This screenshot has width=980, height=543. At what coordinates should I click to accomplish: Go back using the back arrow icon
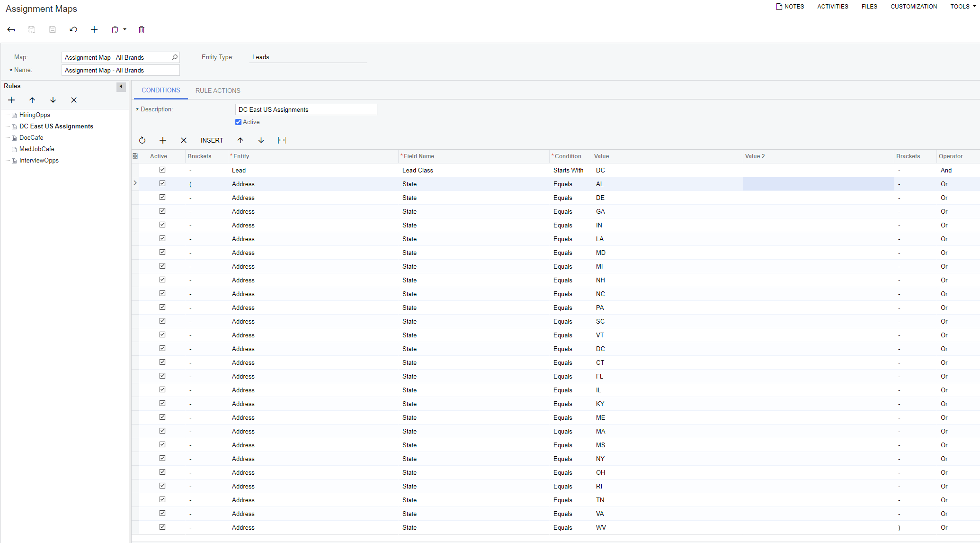tap(11, 29)
